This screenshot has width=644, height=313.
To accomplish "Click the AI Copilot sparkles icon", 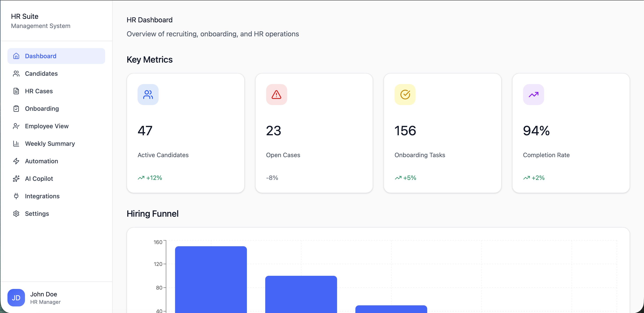I will (16, 178).
